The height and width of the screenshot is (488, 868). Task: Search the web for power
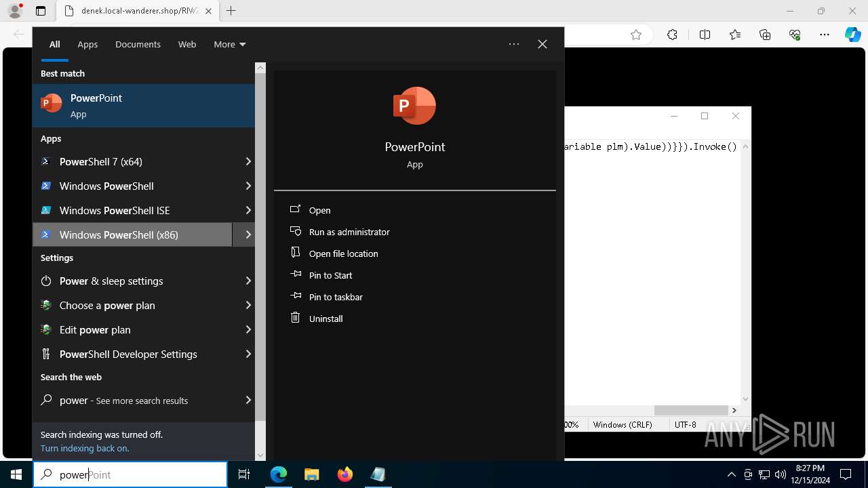coord(132,400)
